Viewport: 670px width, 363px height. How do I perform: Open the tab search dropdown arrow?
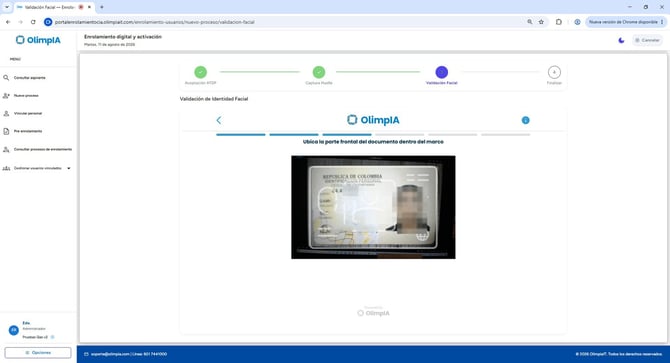(7, 7)
